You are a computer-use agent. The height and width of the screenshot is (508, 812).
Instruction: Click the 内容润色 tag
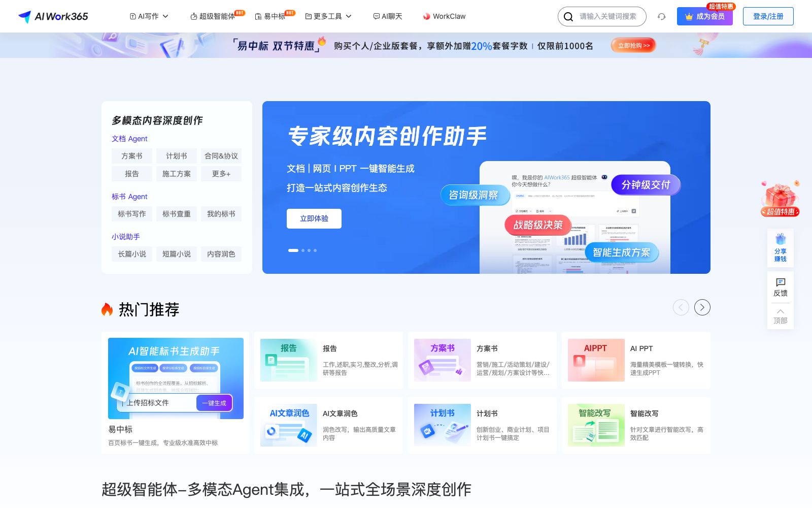[221, 254]
